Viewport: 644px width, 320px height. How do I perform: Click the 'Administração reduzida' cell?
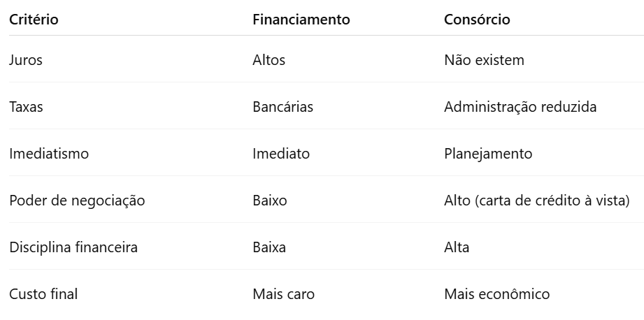point(520,107)
